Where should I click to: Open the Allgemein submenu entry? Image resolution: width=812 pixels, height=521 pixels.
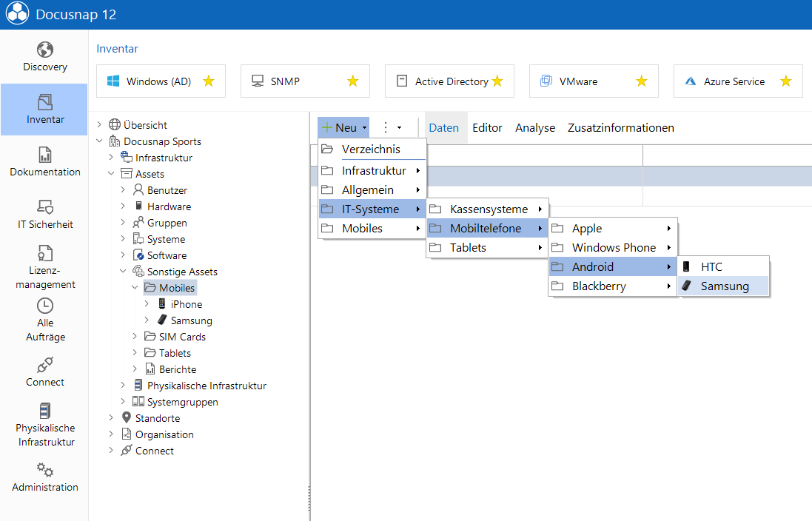[x=372, y=190]
